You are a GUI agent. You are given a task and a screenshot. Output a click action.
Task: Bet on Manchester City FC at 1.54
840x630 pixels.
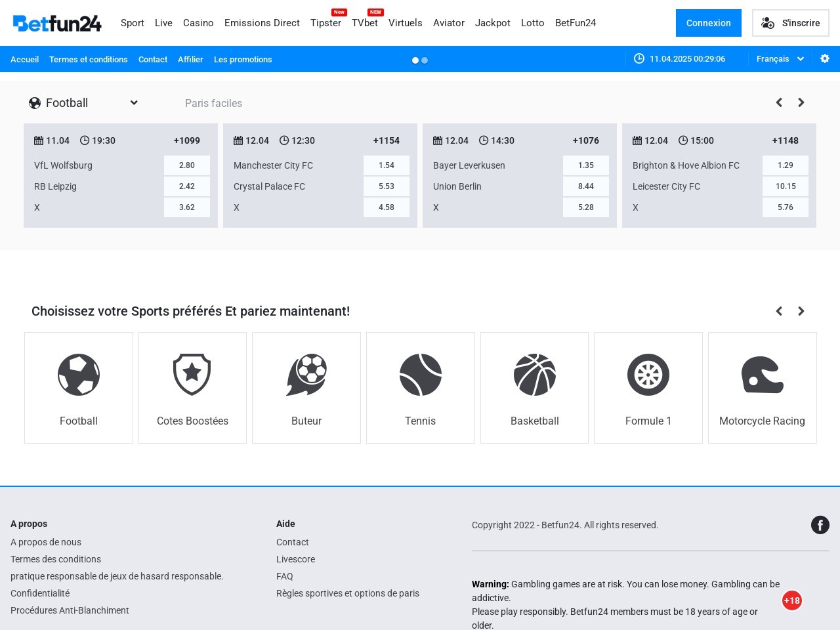click(x=387, y=165)
